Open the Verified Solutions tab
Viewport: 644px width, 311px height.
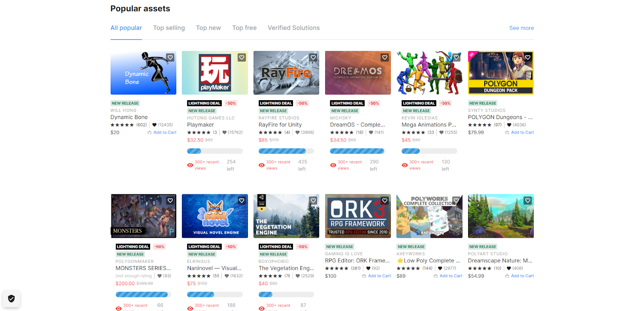point(294,28)
